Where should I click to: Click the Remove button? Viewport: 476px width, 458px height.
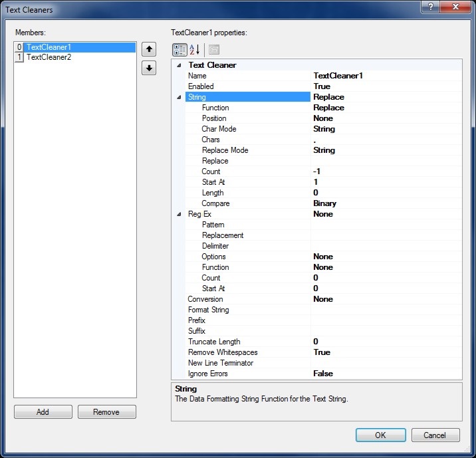coord(106,412)
